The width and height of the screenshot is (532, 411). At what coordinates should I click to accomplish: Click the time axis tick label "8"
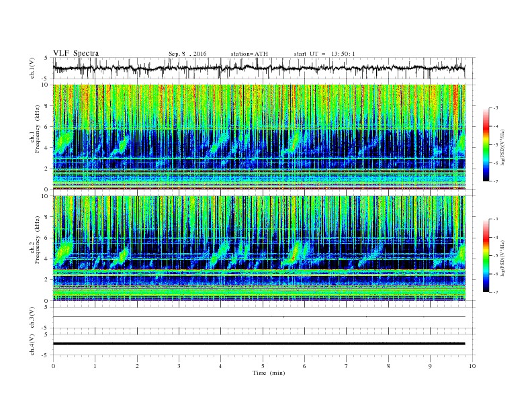(388, 366)
